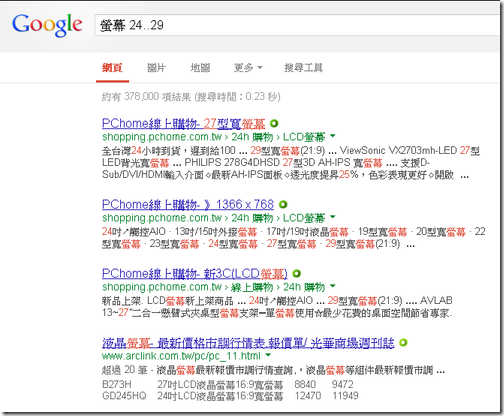Click shopping.pchome.com.tw URL under 1366 x 768
This screenshot has width=504, height=416.
coord(162,218)
